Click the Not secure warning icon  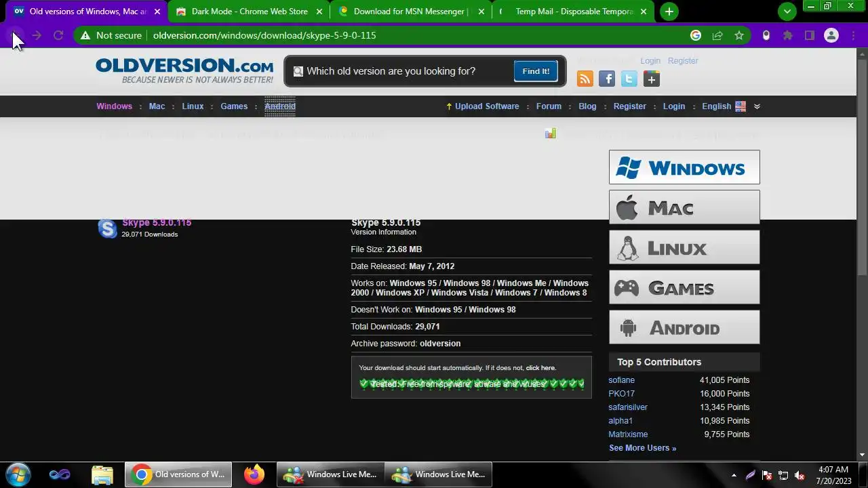click(x=85, y=35)
